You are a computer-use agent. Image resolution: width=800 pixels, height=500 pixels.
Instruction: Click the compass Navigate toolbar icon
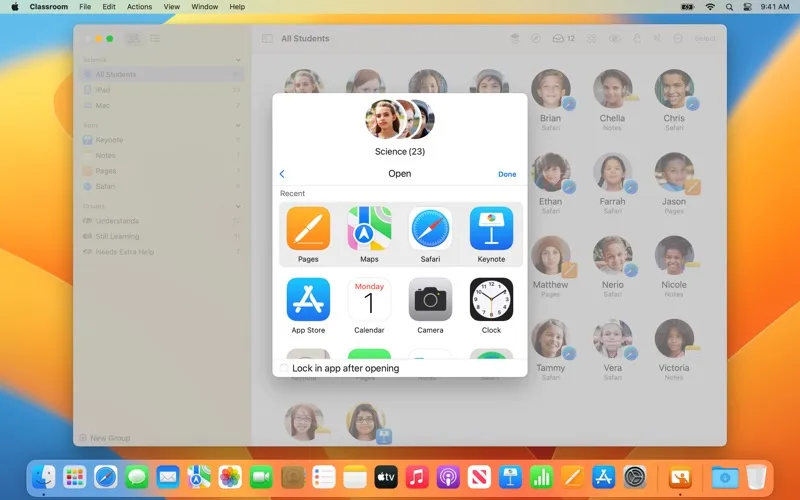click(x=535, y=38)
